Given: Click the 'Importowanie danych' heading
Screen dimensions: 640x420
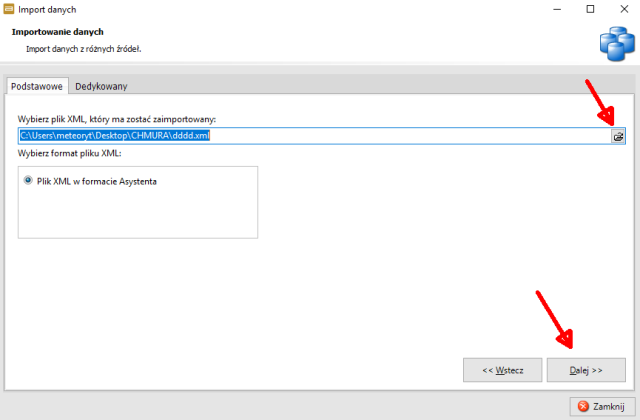Looking at the screenshot, I should click(58, 32).
